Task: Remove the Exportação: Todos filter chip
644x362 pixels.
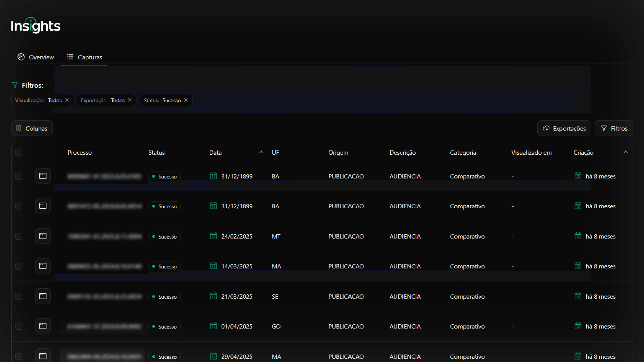Action: click(x=130, y=100)
